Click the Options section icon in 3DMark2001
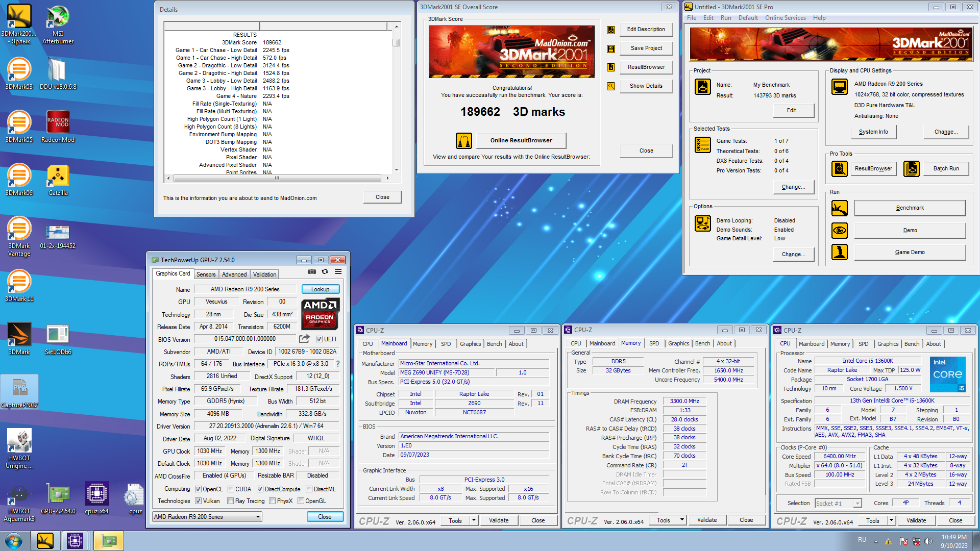 [703, 223]
